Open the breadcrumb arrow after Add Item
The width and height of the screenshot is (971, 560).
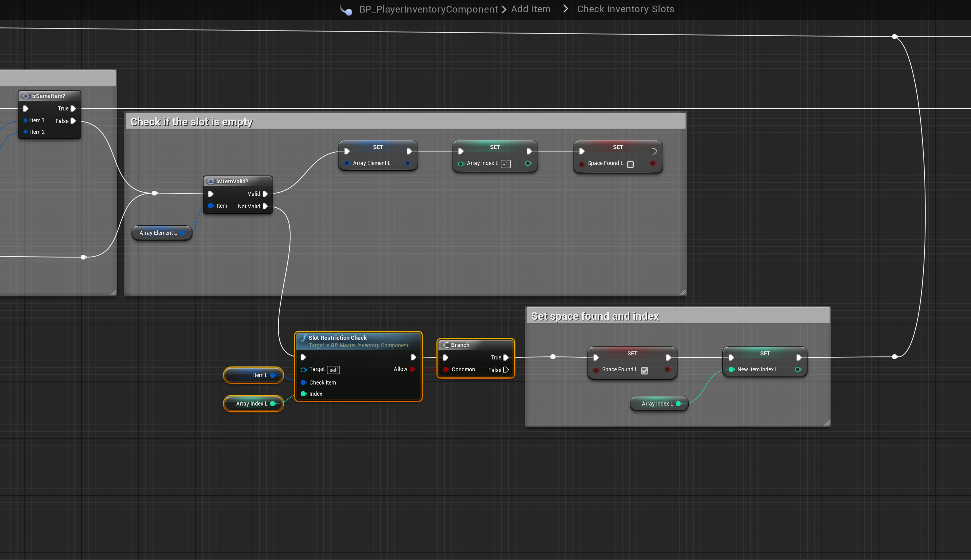pyautogui.click(x=565, y=9)
